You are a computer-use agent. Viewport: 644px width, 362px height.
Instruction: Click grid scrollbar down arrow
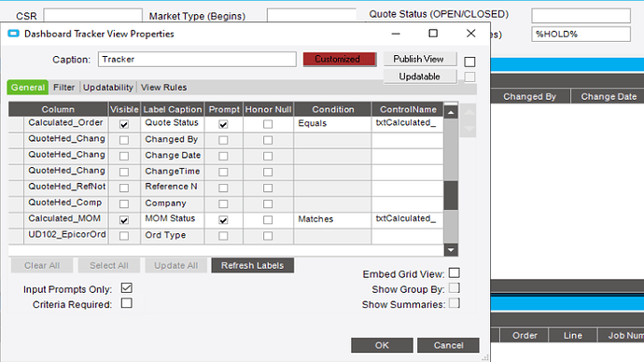[451, 249]
